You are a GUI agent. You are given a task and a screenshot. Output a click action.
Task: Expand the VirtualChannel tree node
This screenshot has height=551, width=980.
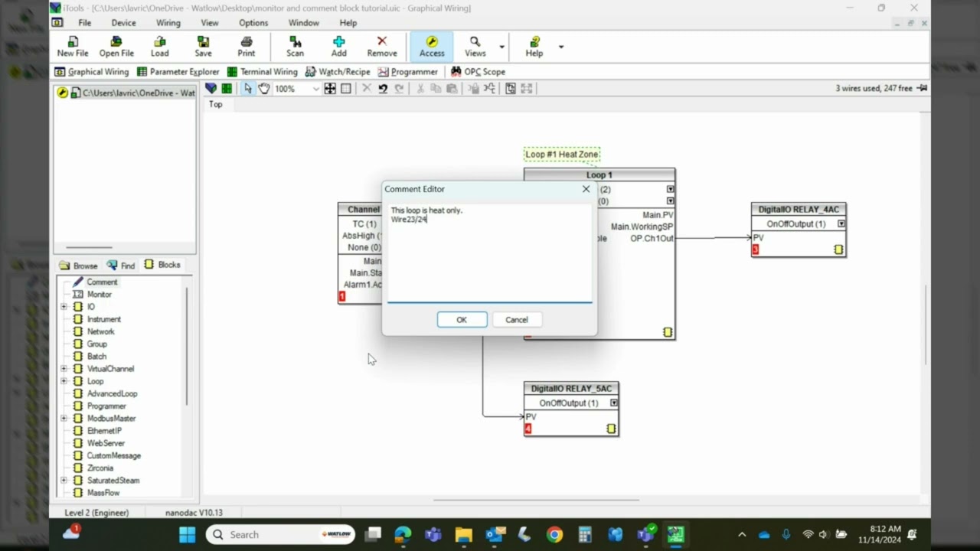click(x=64, y=369)
